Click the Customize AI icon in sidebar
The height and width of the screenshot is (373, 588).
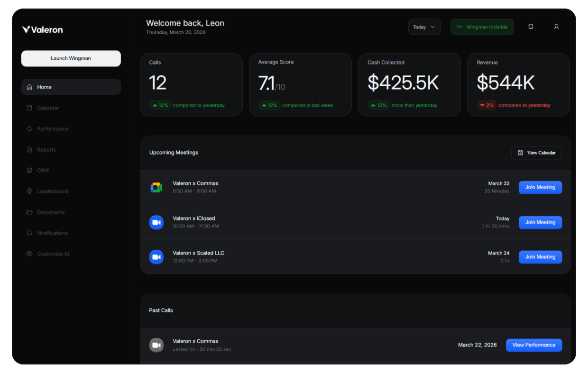[x=29, y=254]
